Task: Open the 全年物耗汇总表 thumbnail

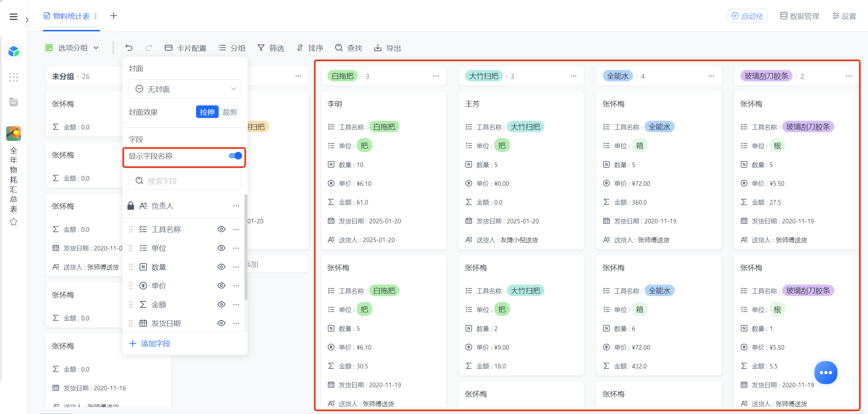Action: (x=14, y=134)
